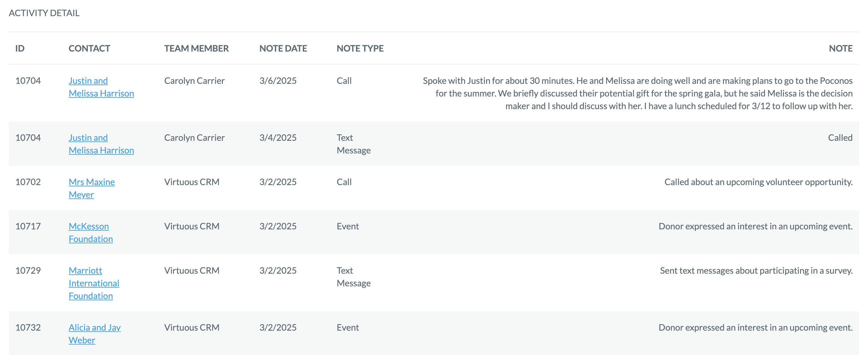This screenshot has height=355, width=868.
Task: Open McKesson Foundation contact link
Action: [91, 232]
